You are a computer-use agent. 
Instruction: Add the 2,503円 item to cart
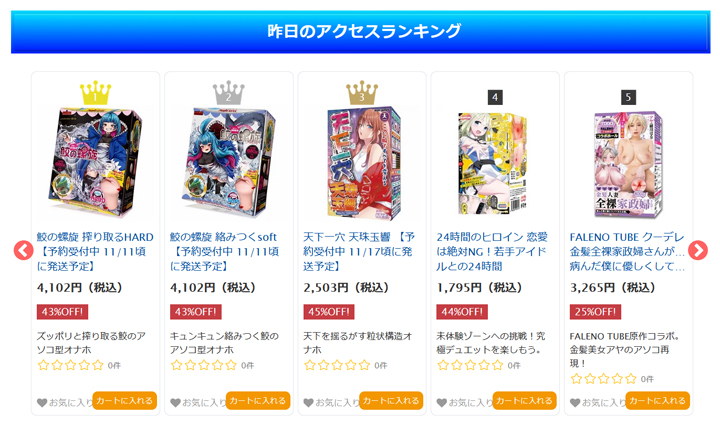coord(391,400)
